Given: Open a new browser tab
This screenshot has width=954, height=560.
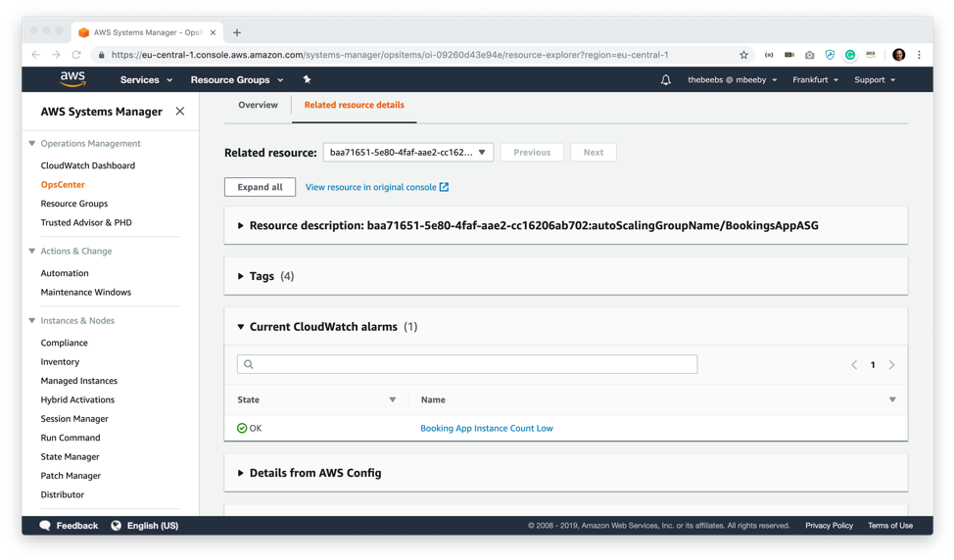Looking at the screenshot, I should (237, 32).
